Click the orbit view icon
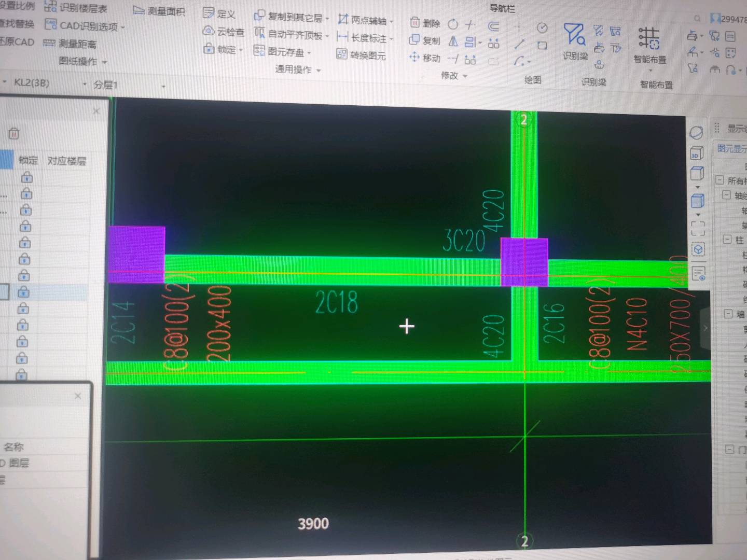This screenshot has width=747, height=560. click(x=696, y=133)
